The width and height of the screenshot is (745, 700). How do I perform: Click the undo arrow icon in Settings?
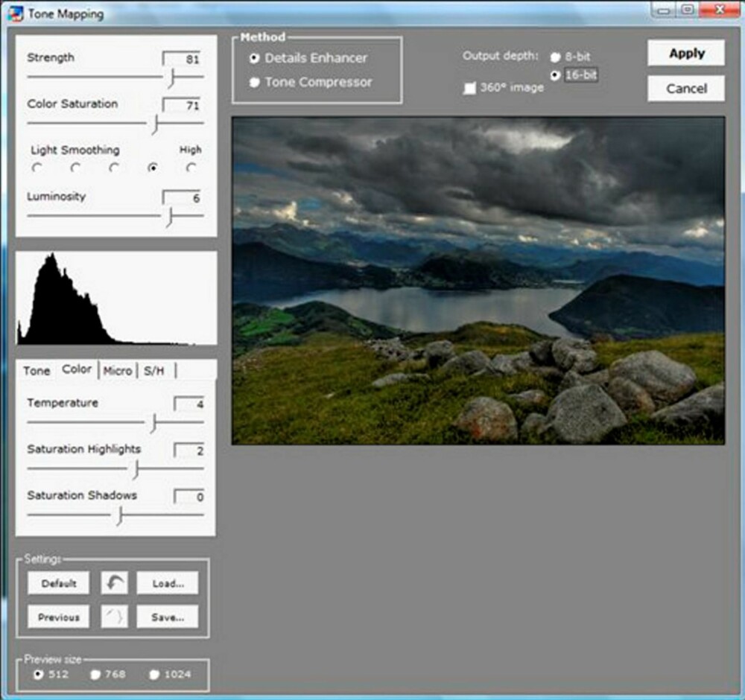[x=115, y=582]
